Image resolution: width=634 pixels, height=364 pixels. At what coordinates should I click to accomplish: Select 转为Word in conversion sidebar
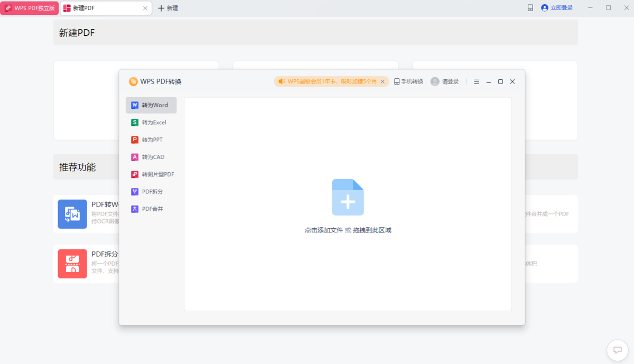[x=151, y=105]
